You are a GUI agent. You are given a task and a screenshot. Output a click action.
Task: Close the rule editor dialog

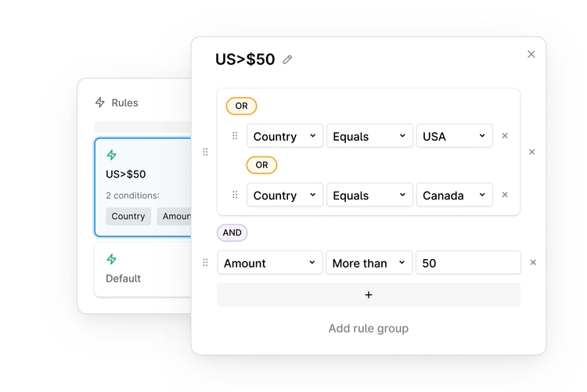(x=531, y=54)
